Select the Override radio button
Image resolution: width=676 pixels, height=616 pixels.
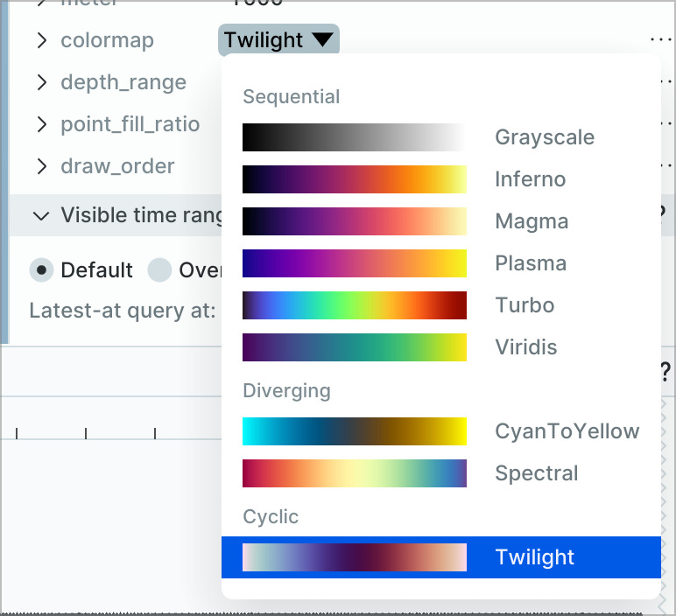[x=159, y=269]
